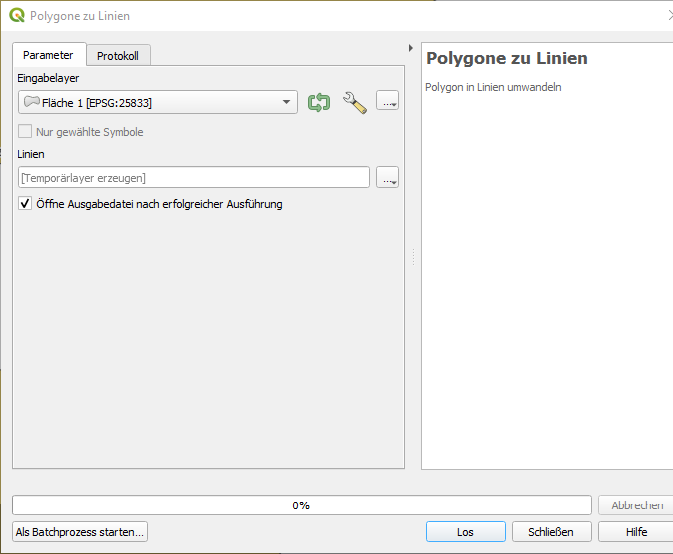Open output options button beside Linien field
Screen dimensions: 673x554
point(388,178)
